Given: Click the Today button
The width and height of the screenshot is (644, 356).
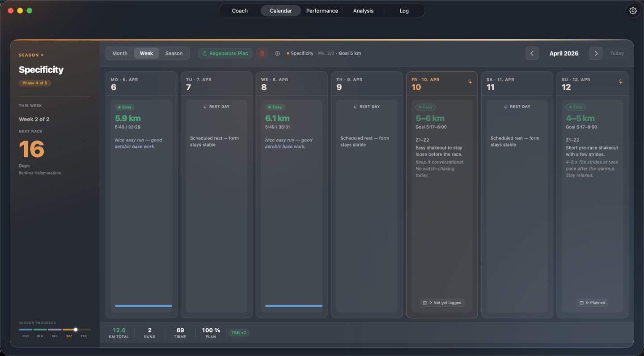Looking at the screenshot, I should [617, 53].
